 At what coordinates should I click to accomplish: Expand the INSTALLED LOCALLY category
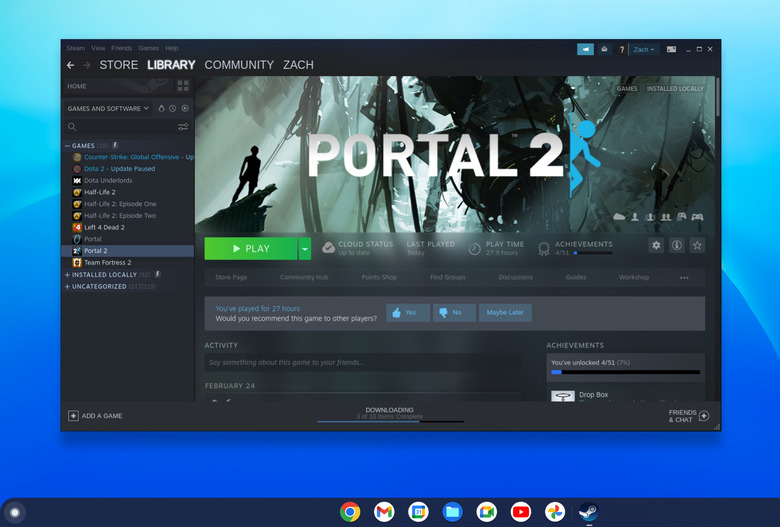[x=67, y=275]
